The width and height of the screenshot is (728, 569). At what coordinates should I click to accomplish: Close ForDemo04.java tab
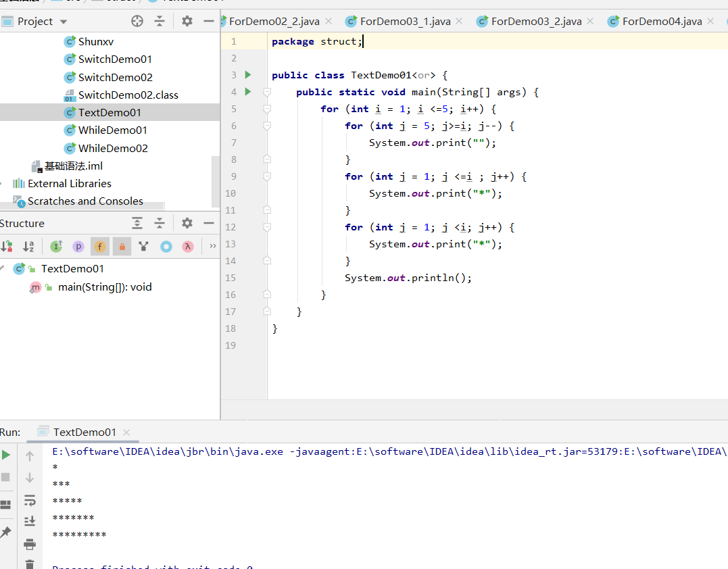(710, 21)
